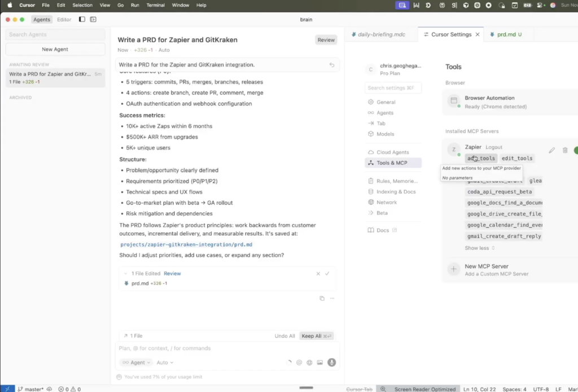The width and height of the screenshot is (578, 392).
Task: Click the Keep All button
Action: click(316, 336)
